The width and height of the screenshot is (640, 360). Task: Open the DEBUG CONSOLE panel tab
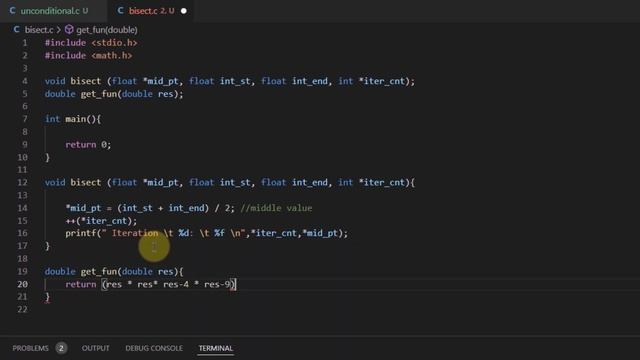pos(154,348)
